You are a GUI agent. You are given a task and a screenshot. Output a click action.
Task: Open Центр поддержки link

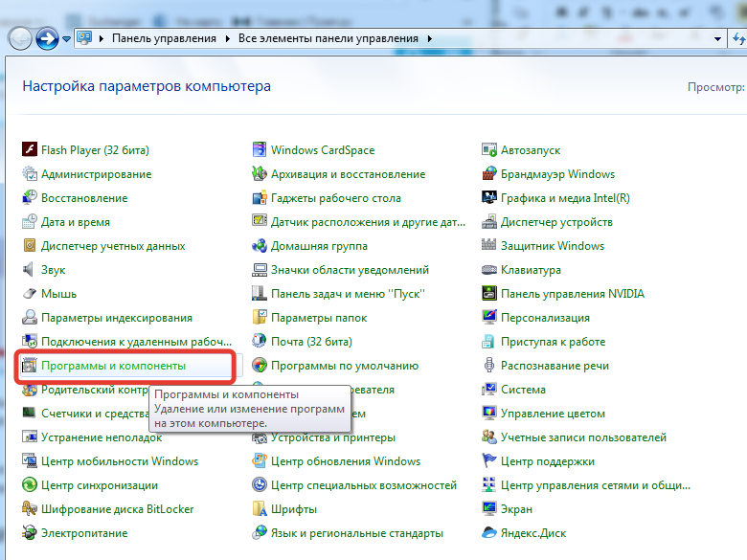point(548,461)
